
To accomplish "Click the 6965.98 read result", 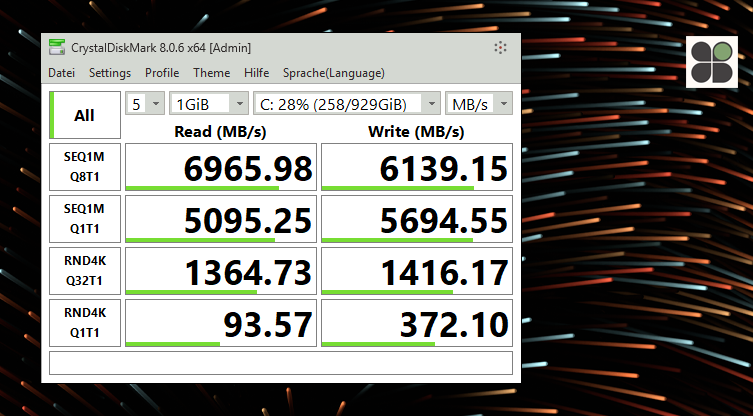I will 221,167.
